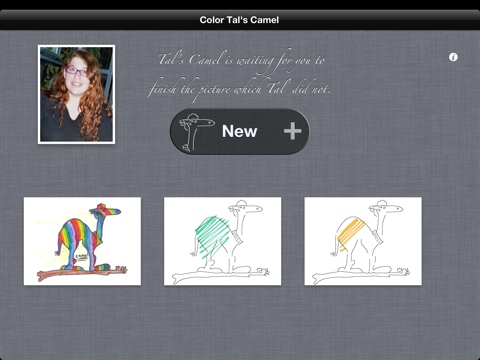Click the "Color Tal's Camel" title
480x360 pixels.
[x=239, y=20]
